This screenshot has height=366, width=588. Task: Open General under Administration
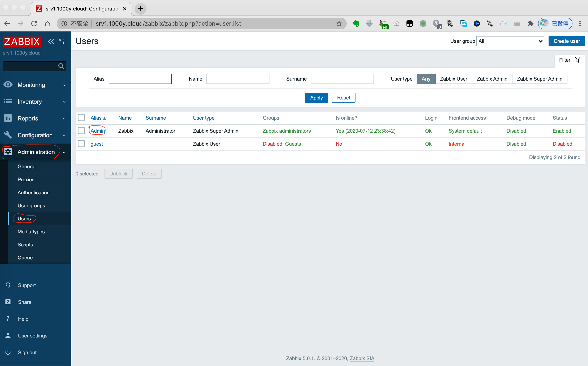[40, 167]
